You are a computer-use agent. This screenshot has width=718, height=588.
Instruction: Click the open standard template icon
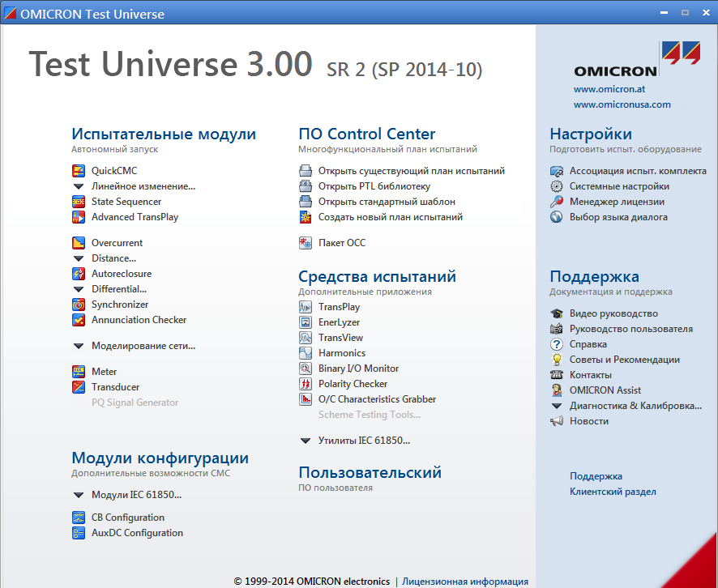306,202
